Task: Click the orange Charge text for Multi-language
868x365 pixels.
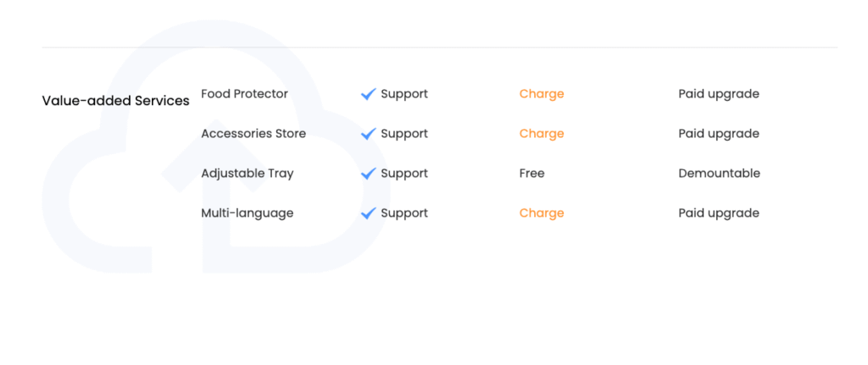Action: tap(542, 213)
